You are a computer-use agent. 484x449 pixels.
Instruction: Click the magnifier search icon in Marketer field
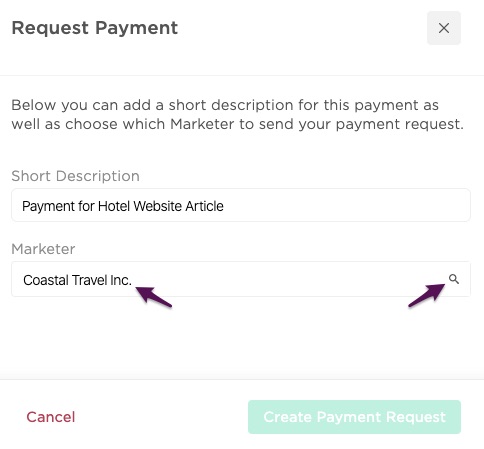coord(454,279)
